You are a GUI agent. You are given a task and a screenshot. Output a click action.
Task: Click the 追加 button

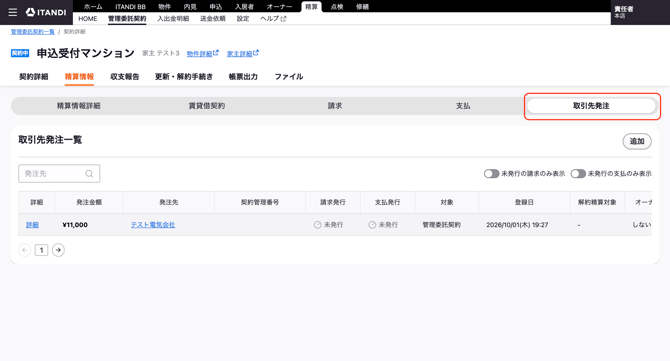tap(637, 141)
